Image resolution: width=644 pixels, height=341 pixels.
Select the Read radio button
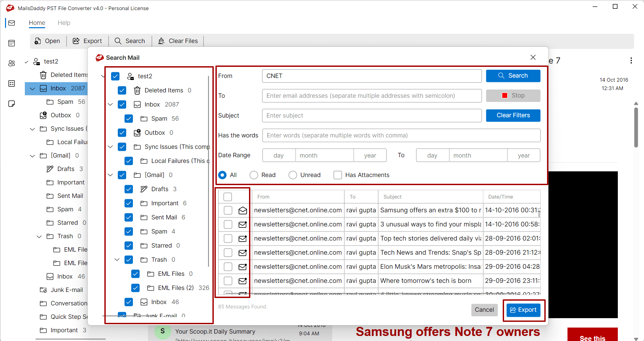pos(254,175)
